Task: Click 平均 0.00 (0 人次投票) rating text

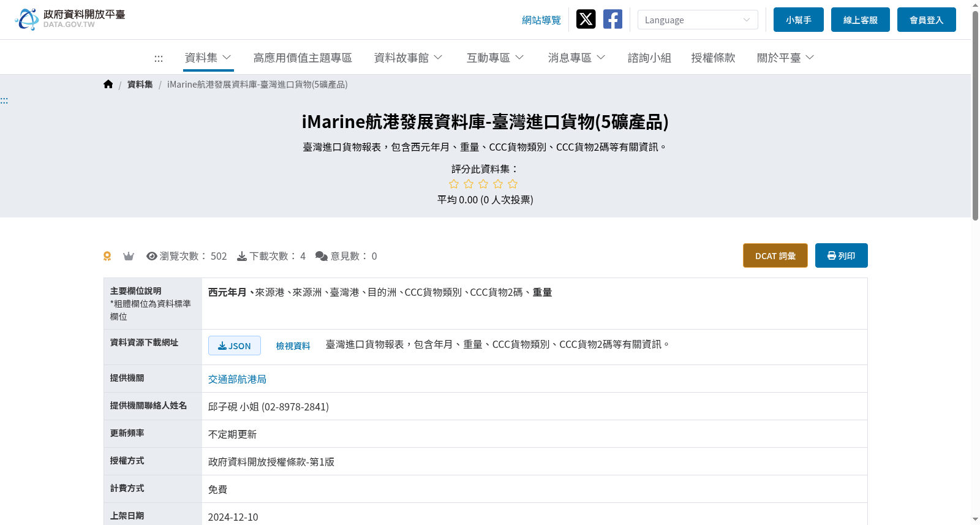Action: 485,200
